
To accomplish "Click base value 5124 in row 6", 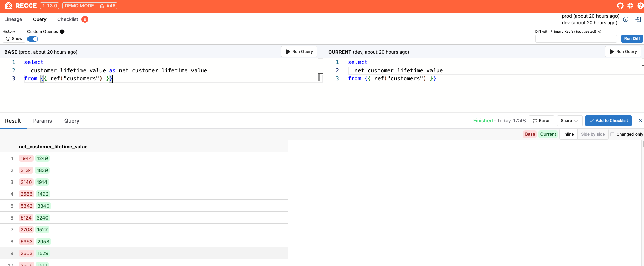I will [26, 218].
